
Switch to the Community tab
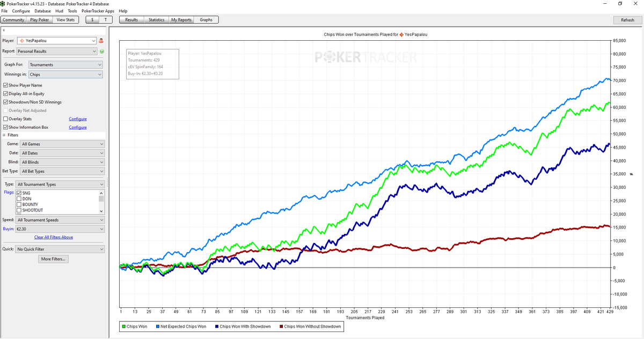tap(13, 20)
